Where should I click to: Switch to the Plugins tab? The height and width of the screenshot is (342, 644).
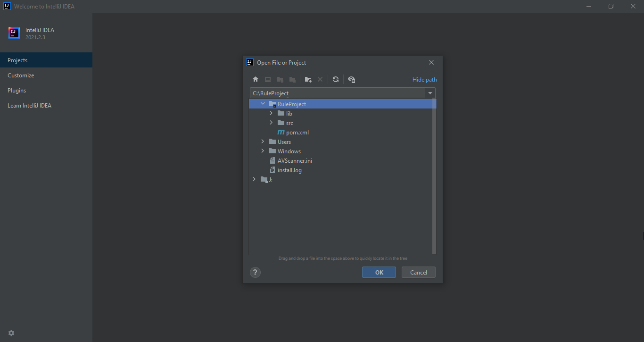pyautogui.click(x=17, y=91)
